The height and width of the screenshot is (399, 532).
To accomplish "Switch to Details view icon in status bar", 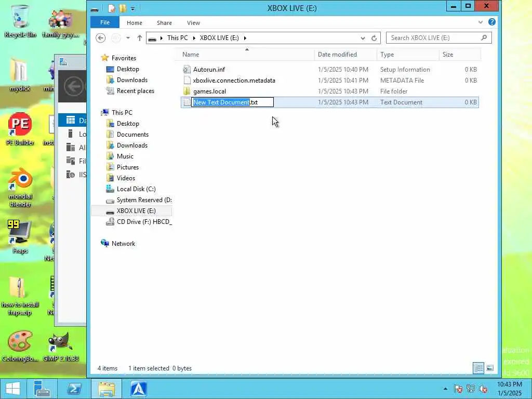I will point(478,368).
